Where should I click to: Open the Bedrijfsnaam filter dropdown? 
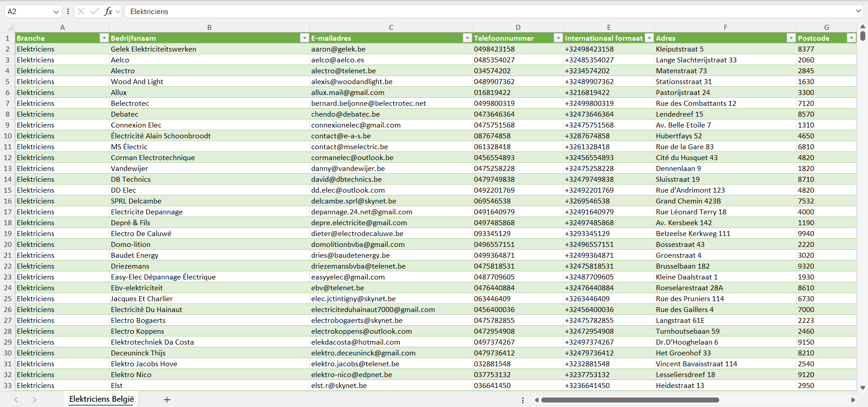[x=304, y=38]
